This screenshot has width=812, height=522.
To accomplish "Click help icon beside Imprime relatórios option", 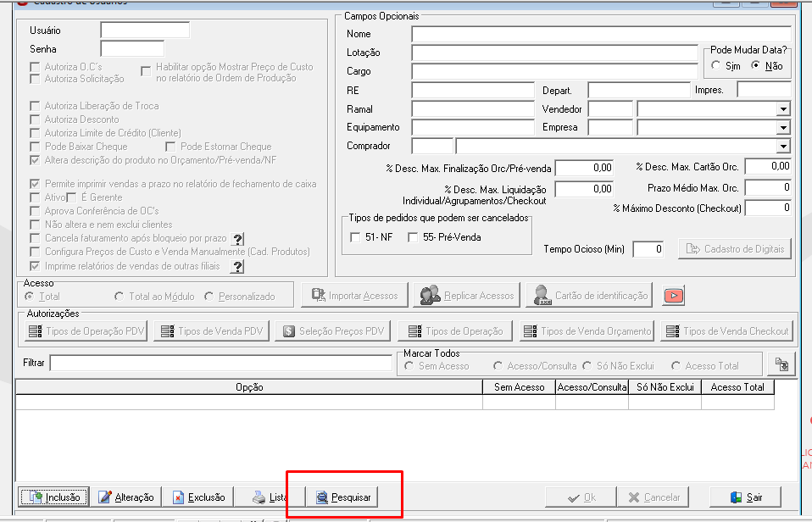I will 237,267.
